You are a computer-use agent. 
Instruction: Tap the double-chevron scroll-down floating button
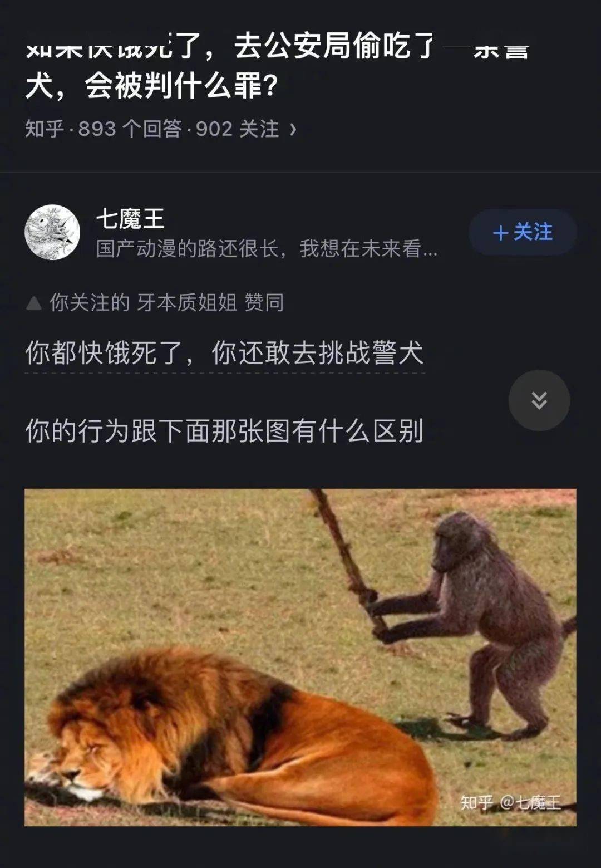coord(539,400)
